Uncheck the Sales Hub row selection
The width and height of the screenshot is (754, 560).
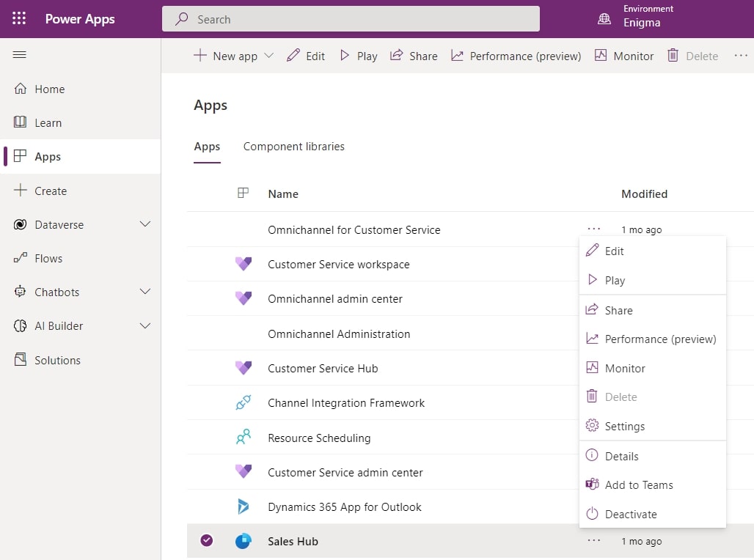pyautogui.click(x=207, y=541)
